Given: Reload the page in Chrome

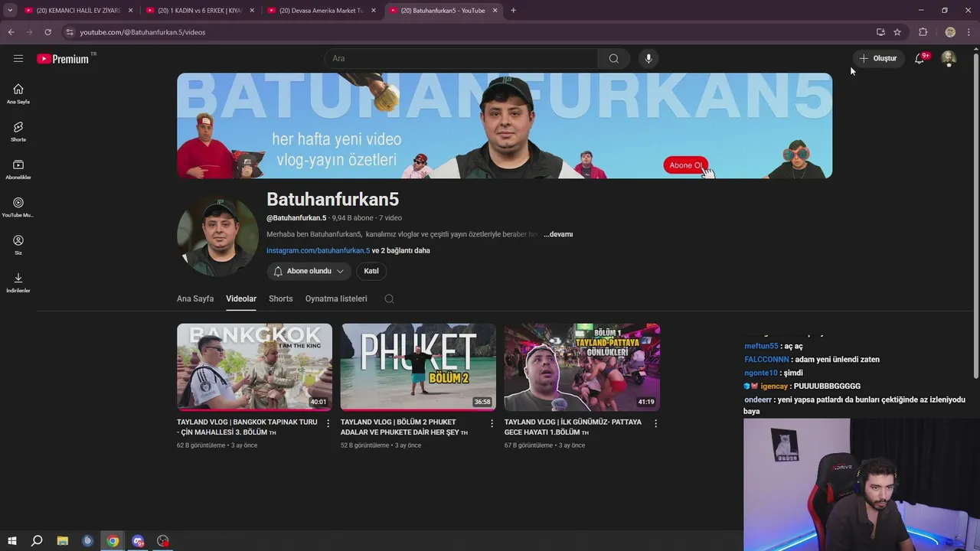Looking at the screenshot, I should pyautogui.click(x=47, y=32).
